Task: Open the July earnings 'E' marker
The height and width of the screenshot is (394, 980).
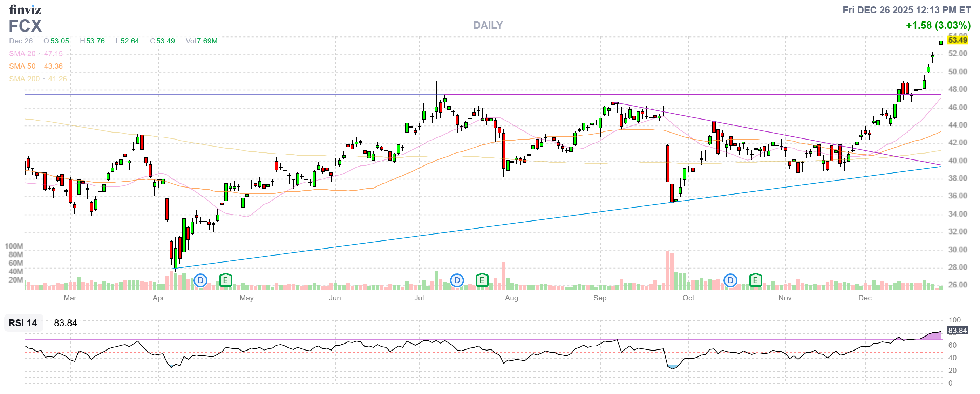Action: pyautogui.click(x=482, y=281)
